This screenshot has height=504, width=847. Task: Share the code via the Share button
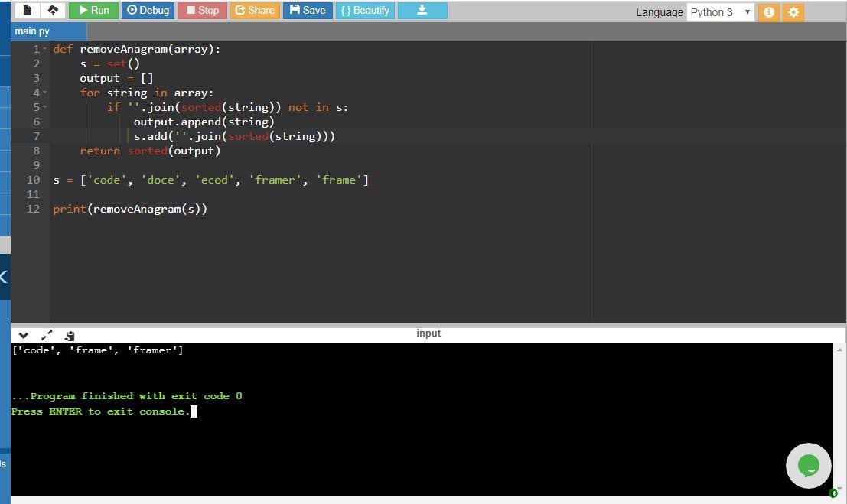(x=254, y=10)
